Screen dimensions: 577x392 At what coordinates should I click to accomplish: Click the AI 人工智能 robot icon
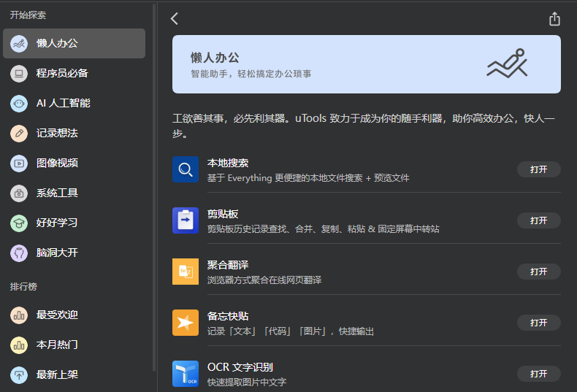(x=19, y=104)
